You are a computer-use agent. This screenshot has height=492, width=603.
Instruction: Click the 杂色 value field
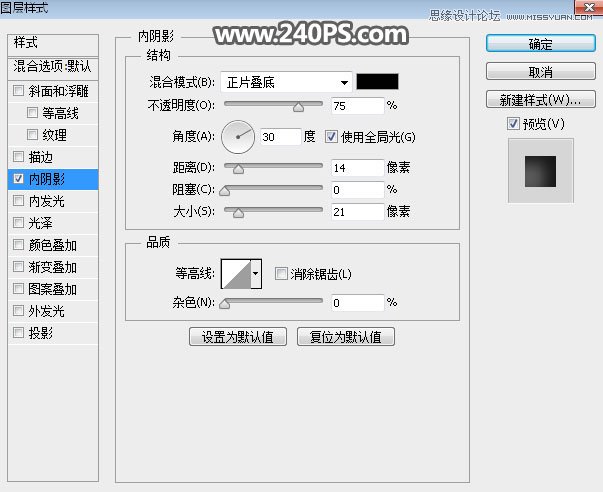(358, 303)
